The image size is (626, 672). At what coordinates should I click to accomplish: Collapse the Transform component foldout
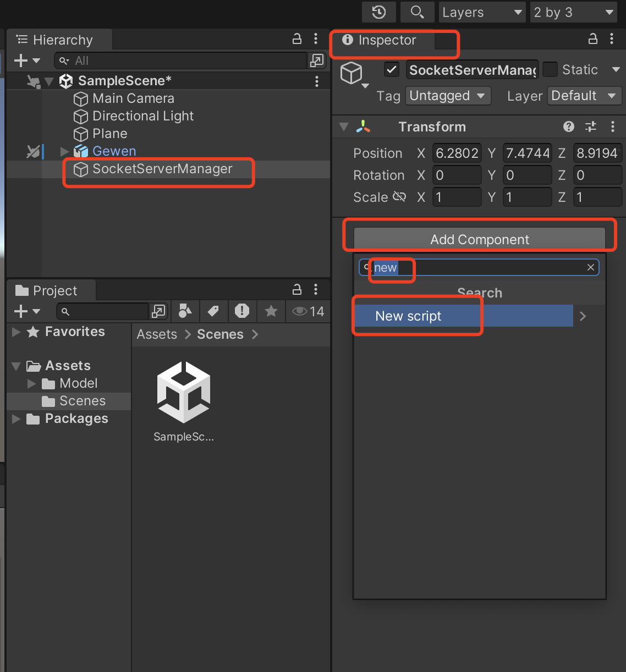(x=344, y=127)
